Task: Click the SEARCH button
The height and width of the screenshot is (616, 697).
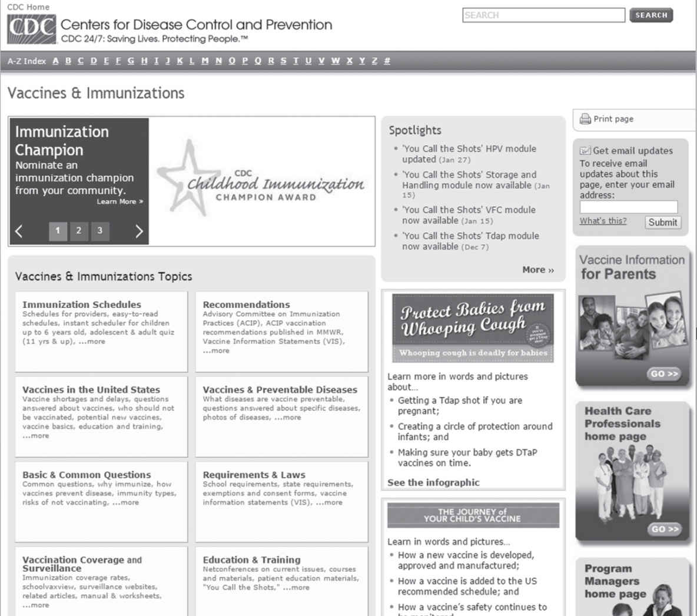Action: [651, 15]
